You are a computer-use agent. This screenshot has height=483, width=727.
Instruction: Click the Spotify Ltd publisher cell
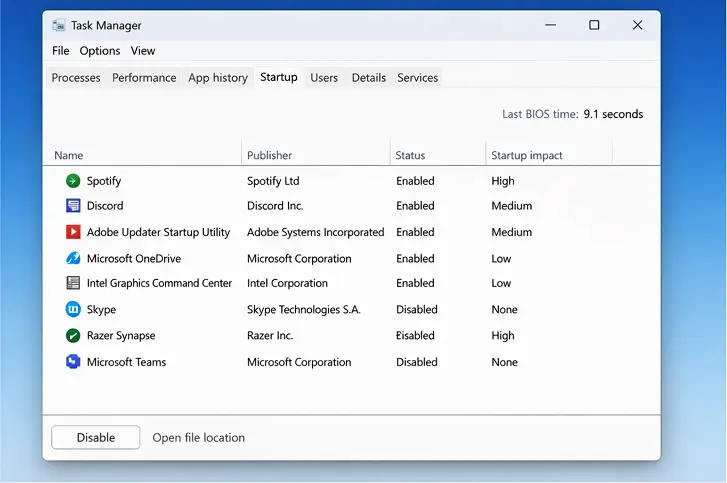tap(273, 181)
